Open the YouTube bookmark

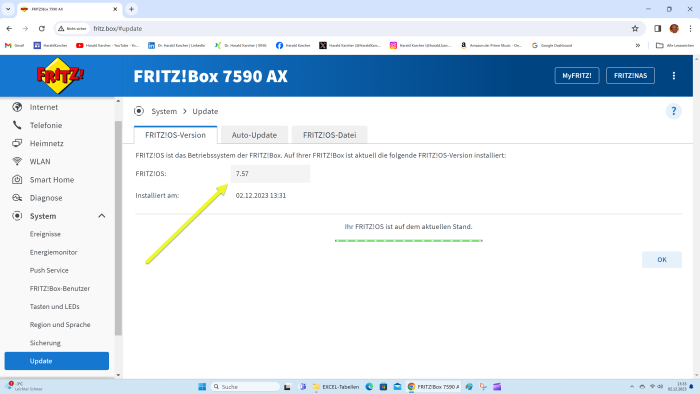107,46
